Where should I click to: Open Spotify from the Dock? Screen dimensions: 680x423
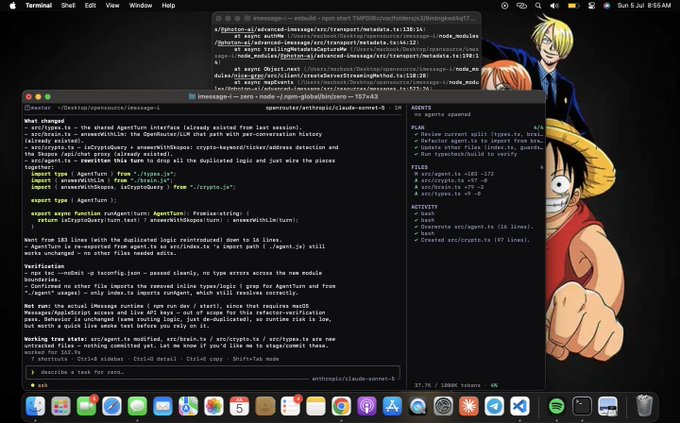(556, 406)
